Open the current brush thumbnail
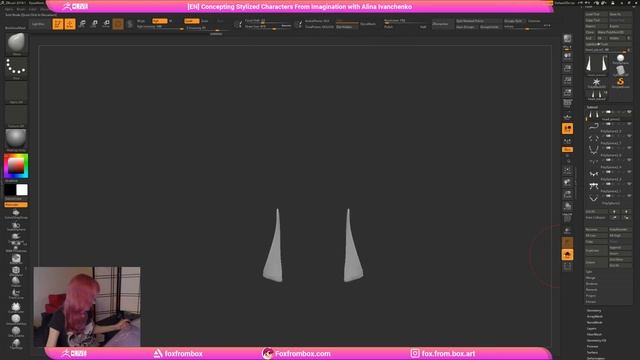 tap(16, 44)
